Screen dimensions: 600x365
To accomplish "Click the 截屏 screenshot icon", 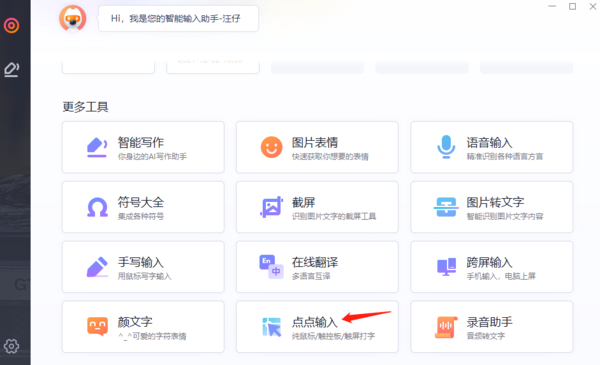I will coord(271,207).
